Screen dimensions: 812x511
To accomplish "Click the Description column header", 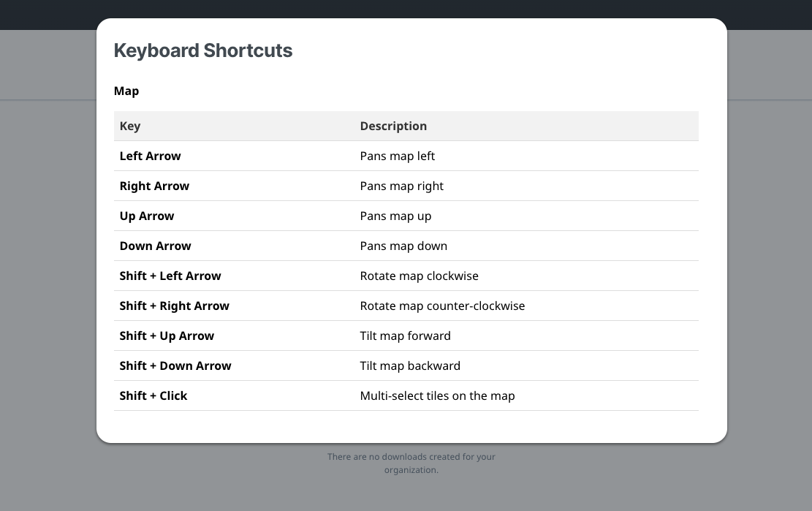I will pos(393,126).
